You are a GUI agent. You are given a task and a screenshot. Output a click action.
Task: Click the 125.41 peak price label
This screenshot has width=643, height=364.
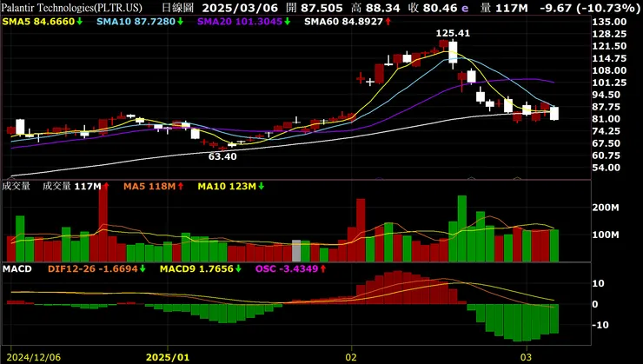tap(453, 33)
